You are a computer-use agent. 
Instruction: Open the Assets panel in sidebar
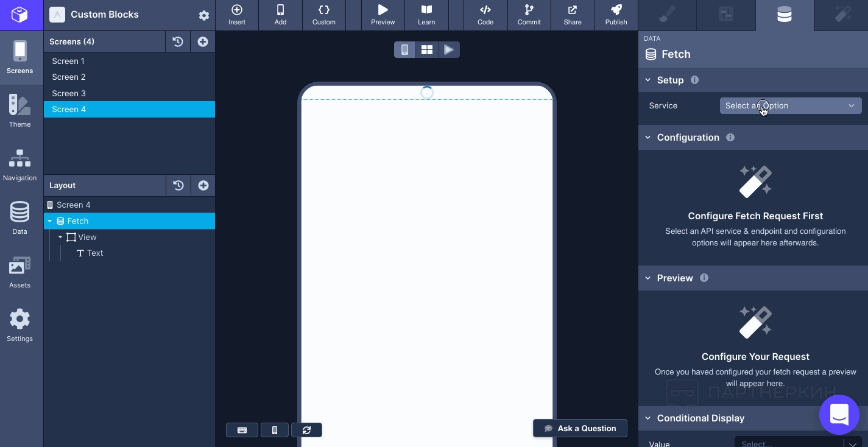pyautogui.click(x=19, y=272)
